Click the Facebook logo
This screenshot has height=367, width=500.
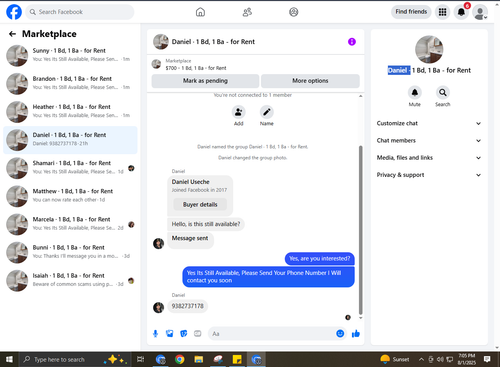(14, 12)
